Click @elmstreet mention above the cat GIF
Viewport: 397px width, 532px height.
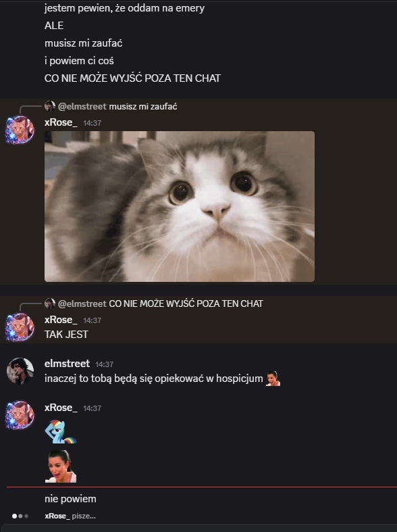point(82,107)
